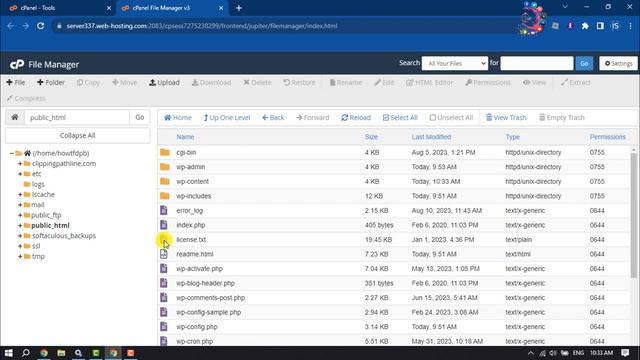Select the index.php file
The image size is (640, 360).
[191, 225]
